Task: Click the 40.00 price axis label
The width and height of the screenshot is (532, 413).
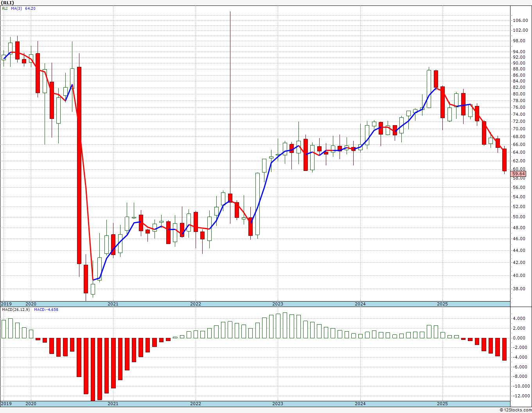Action: click(x=518, y=275)
